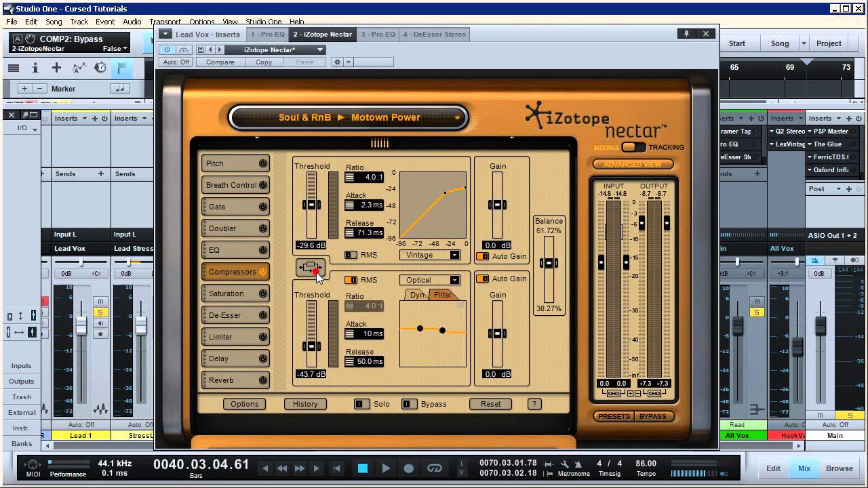Switch to the 1 - Pro EQ insert tab
Image resolution: width=868 pixels, height=488 pixels.
pos(267,34)
